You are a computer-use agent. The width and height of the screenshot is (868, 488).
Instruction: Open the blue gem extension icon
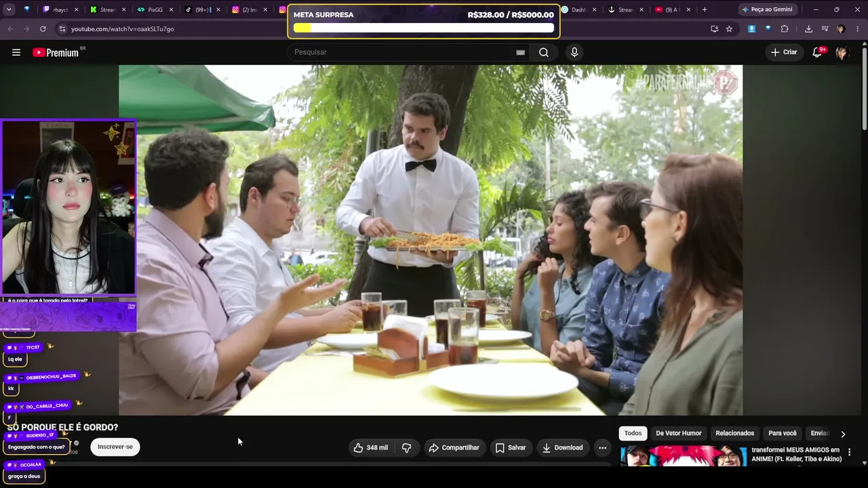(x=768, y=29)
